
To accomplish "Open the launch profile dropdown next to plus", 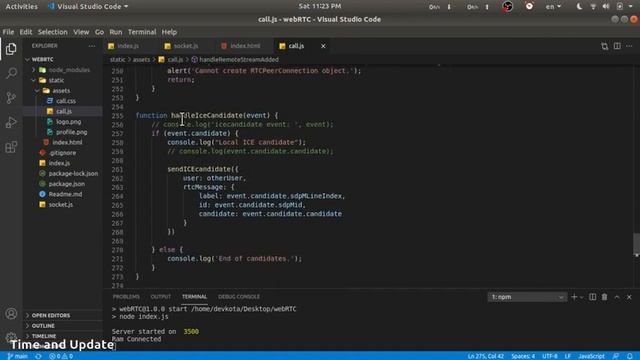I will click(x=582, y=297).
